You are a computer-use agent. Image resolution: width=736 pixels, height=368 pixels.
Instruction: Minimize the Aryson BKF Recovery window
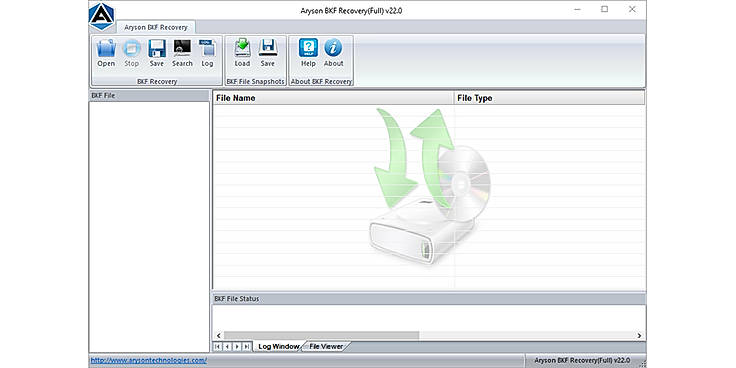577,9
